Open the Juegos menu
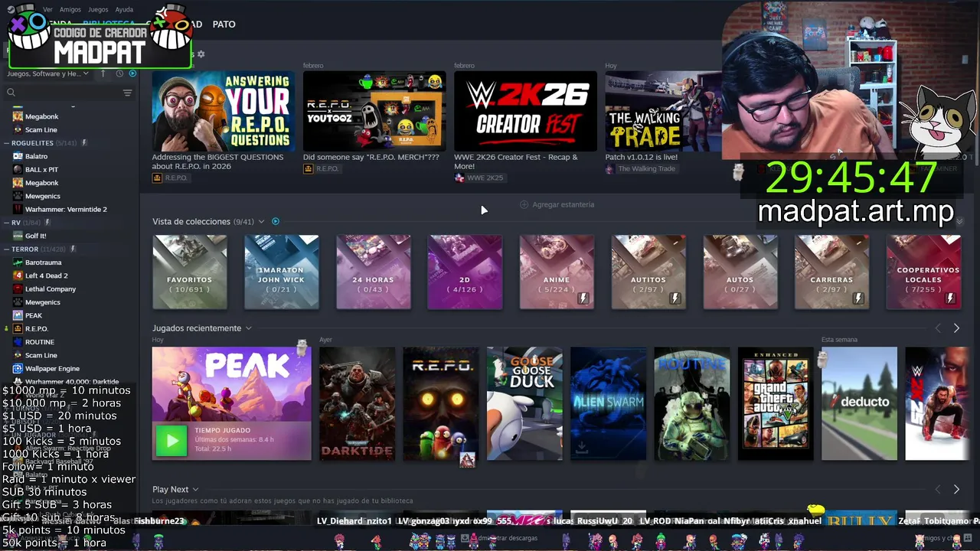980x551 pixels. coord(98,9)
